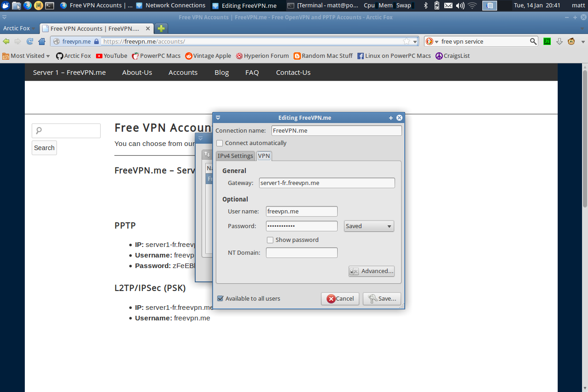The width and height of the screenshot is (588, 392).
Task: Open the Editing FreeVPN.me window menu arrow
Action: 218,118
